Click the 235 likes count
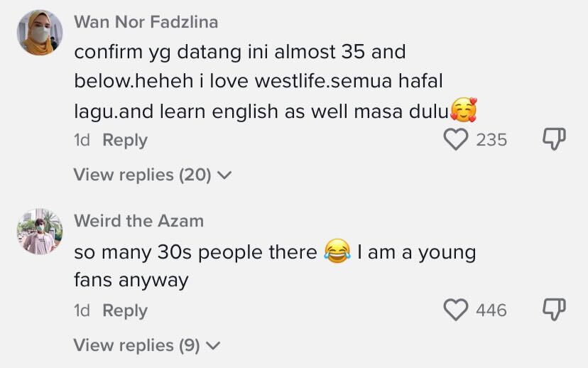 tap(491, 140)
